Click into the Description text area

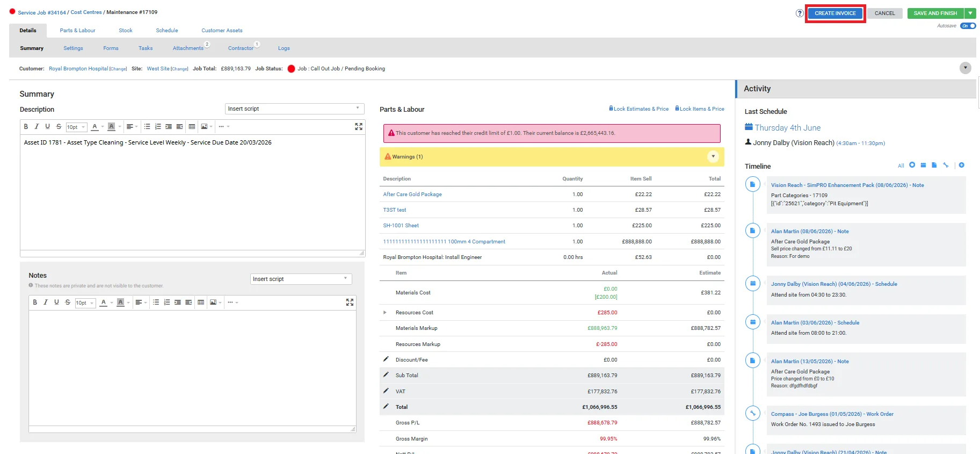pos(192,192)
